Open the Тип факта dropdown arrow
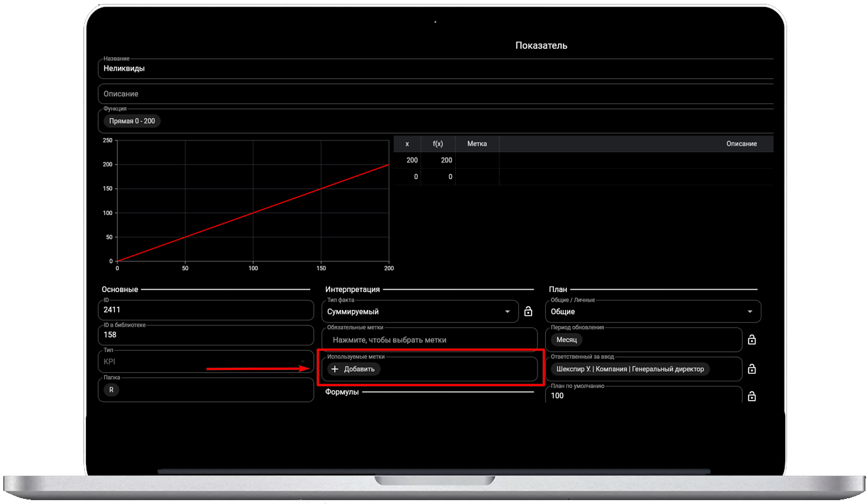 [508, 311]
